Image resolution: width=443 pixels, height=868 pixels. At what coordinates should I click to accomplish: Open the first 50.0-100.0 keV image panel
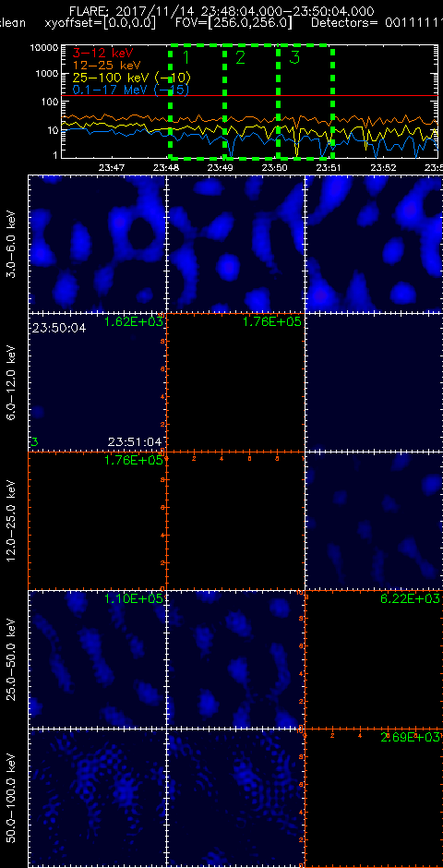tap(97, 798)
